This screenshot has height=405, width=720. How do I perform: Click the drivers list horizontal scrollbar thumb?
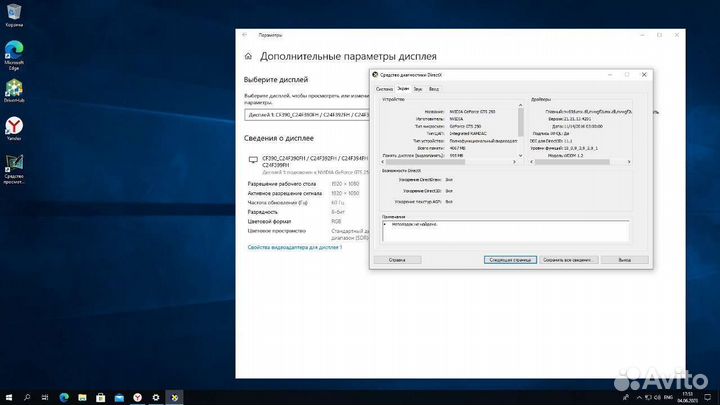[572, 162]
